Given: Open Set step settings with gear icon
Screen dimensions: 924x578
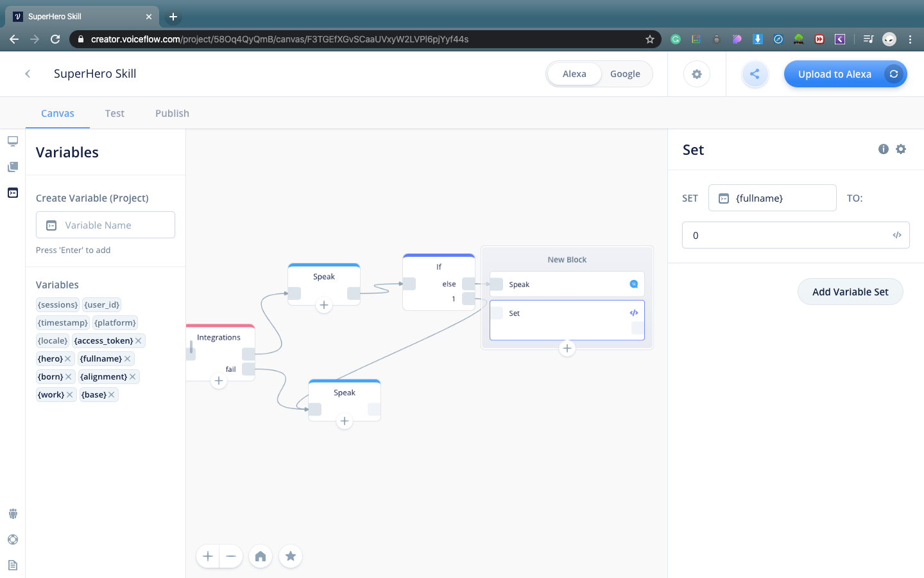Looking at the screenshot, I should point(901,148).
